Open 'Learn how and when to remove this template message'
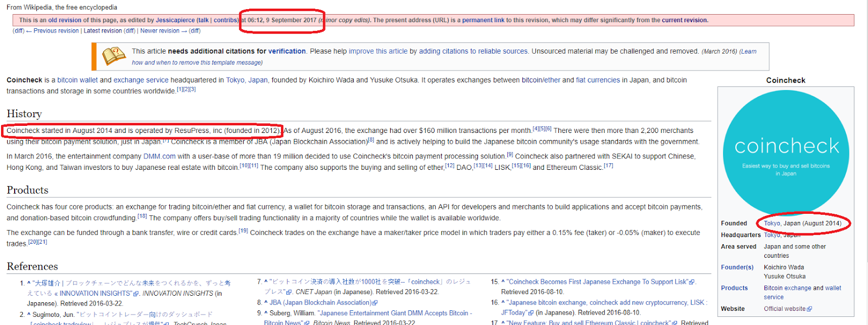Viewport: 868px width, 325px height. tap(197, 62)
